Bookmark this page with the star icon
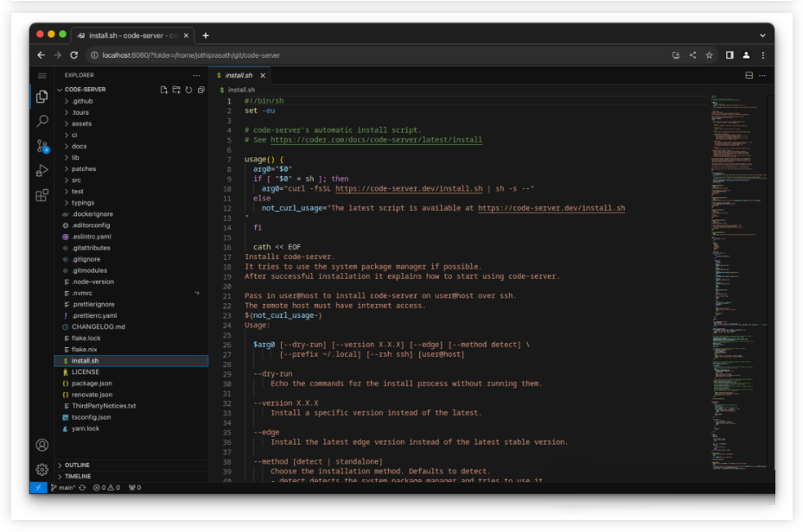The image size is (803, 532). [x=709, y=55]
